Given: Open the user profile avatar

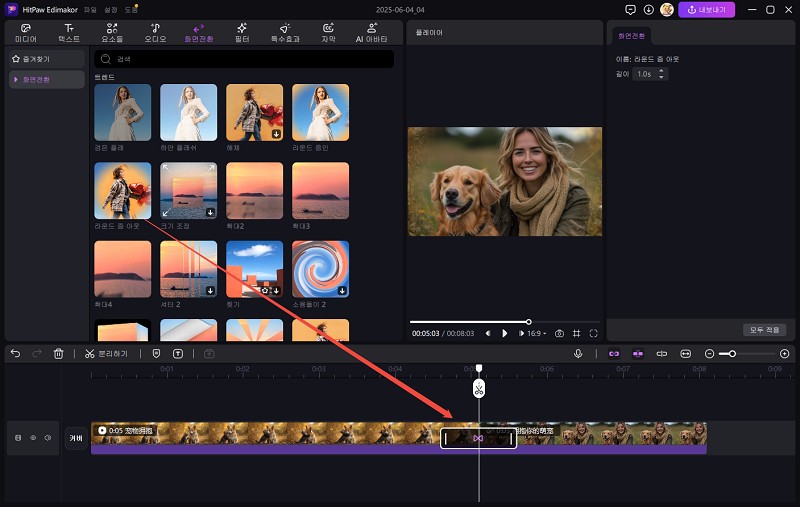Looking at the screenshot, I should [x=667, y=10].
